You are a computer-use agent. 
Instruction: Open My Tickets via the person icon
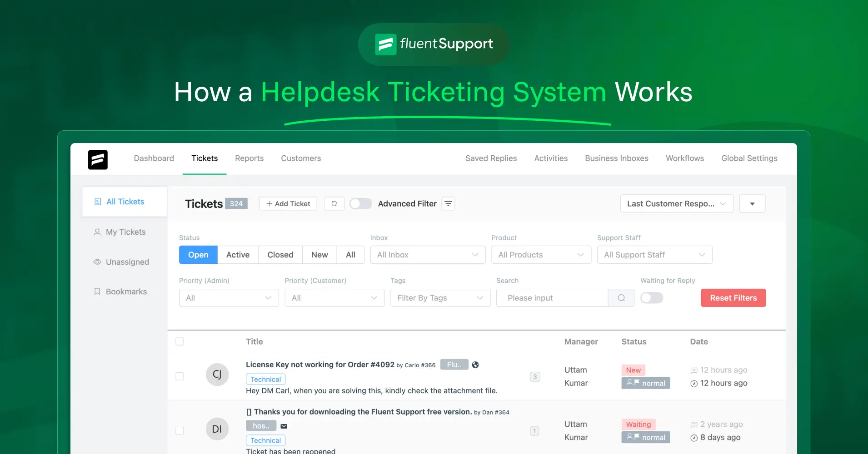97,232
